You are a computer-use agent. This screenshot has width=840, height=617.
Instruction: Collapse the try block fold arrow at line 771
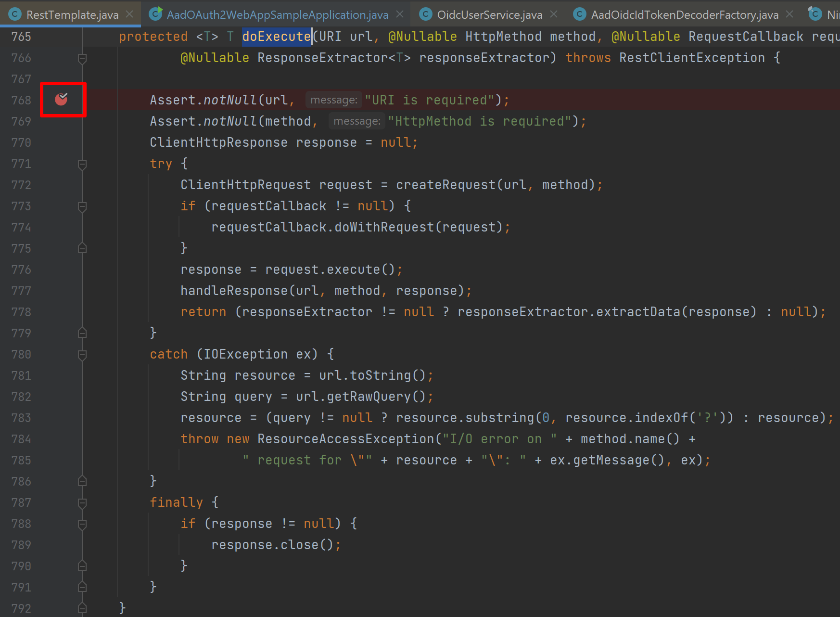point(82,164)
